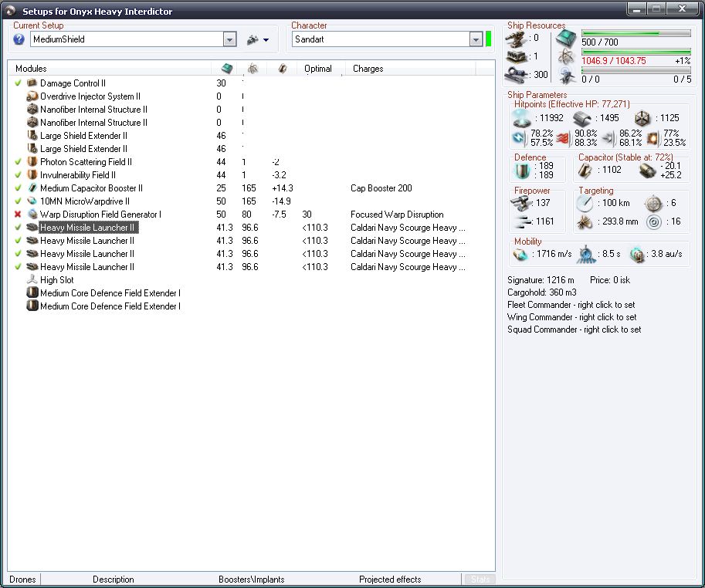Click the warp speed icon showing 3.8 au/s

click(x=637, y=255)
